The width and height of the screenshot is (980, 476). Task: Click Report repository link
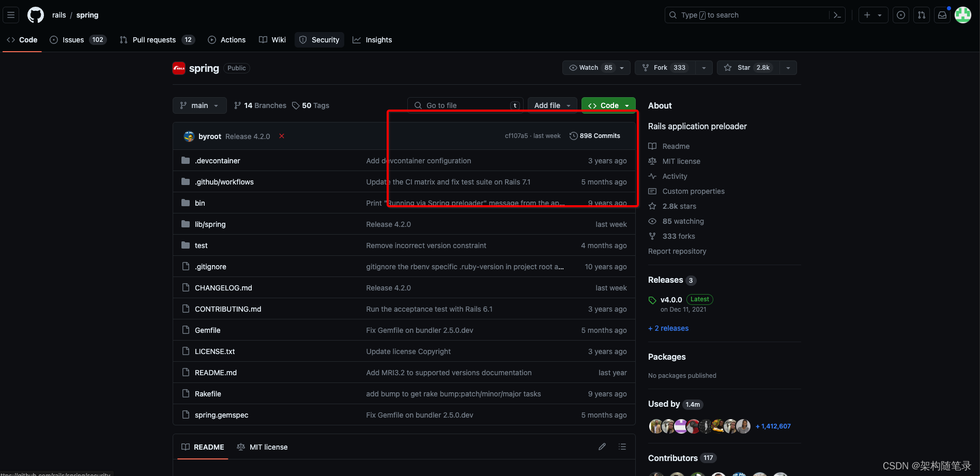pos(677,251)
